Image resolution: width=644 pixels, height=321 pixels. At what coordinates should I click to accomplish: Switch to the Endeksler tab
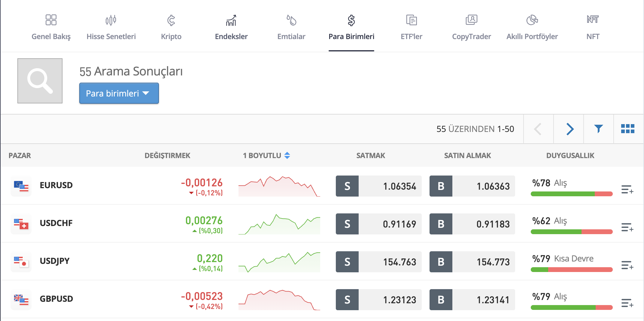231,27
